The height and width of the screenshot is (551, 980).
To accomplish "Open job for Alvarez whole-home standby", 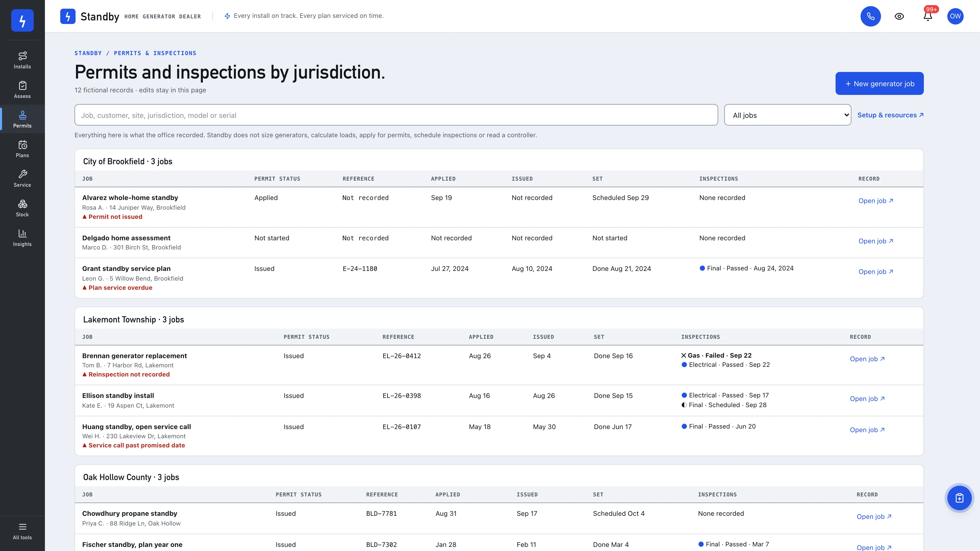I will pyautogui.click(x=875, y=201).
